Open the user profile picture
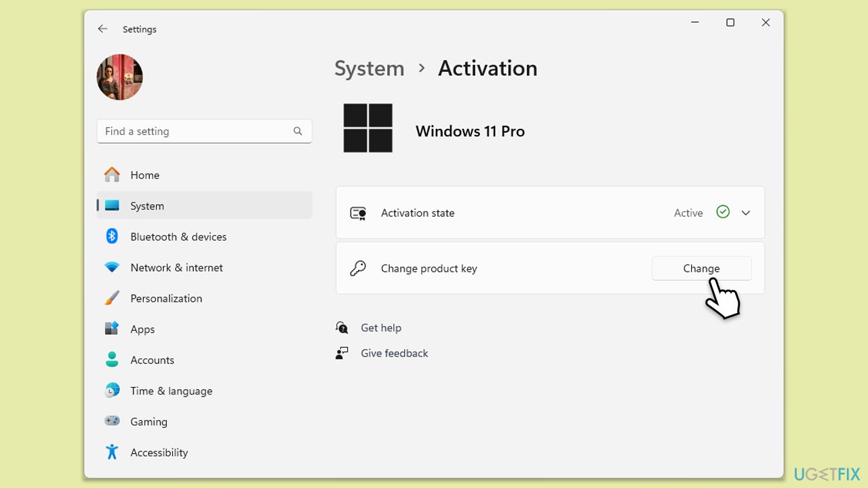 tap(120, 77)
